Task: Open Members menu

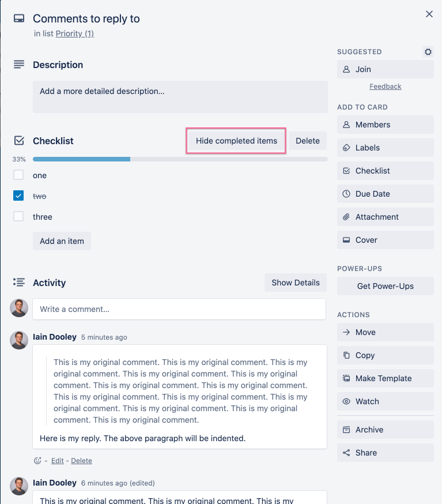Action: point(385,125)
